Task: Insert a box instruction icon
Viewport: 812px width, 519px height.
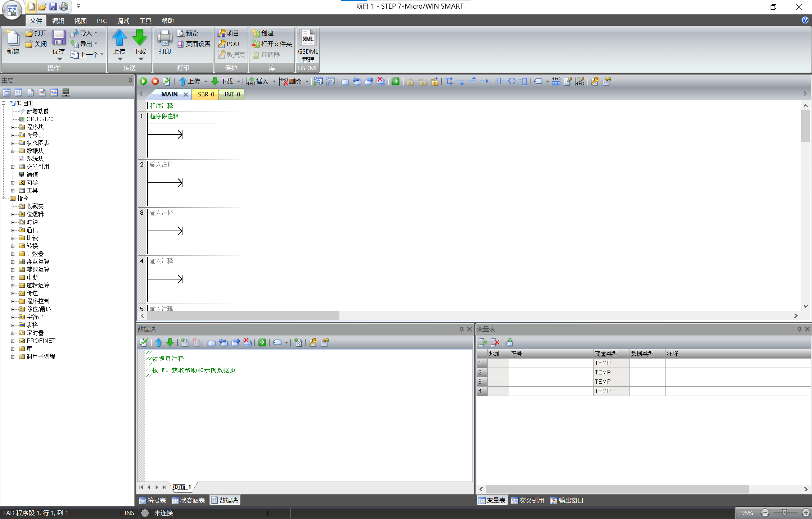Action: [523, 81]
